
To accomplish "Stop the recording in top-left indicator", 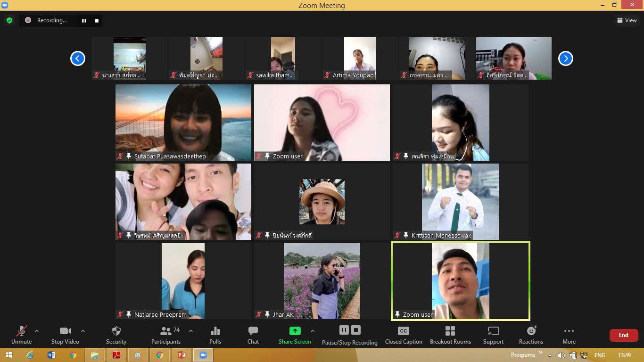I will [97, 21].
